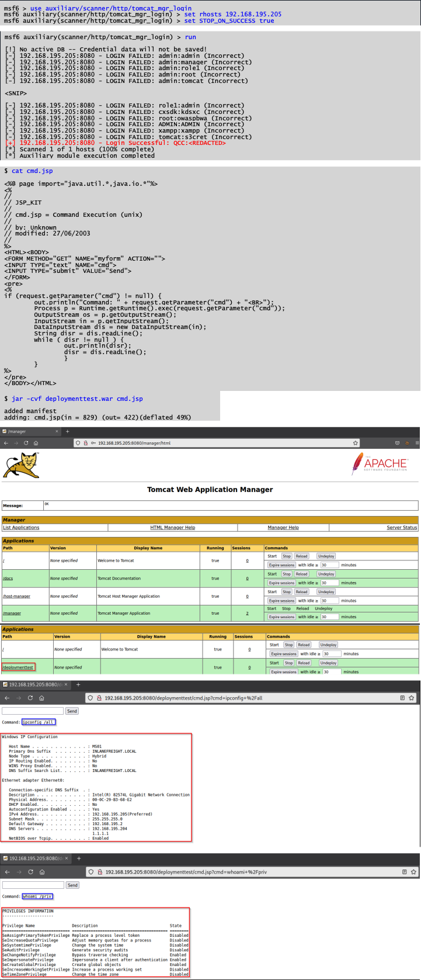Click the cmd=whoami+%2Fpriv address bar
The width and height of the screenshot is (421, 980).
(x=251, y=872)
